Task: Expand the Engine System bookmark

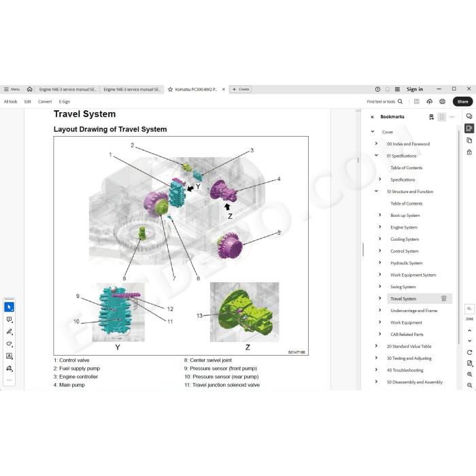Action: pos(380,226)
